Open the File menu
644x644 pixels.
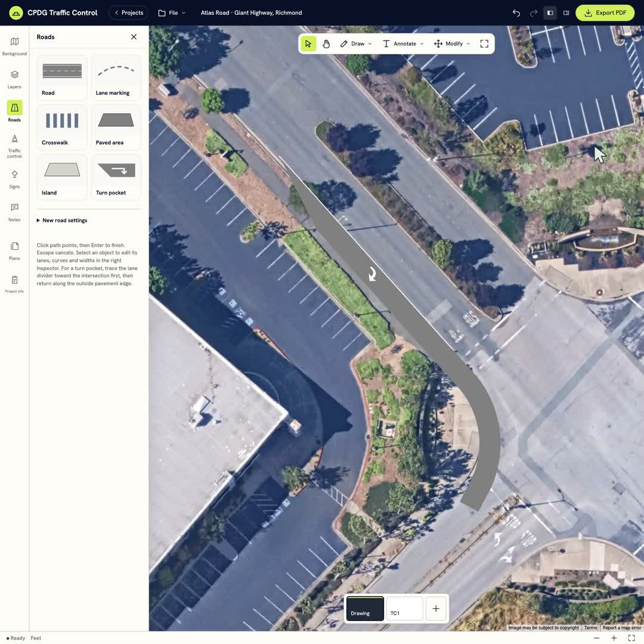coord(172,13)
